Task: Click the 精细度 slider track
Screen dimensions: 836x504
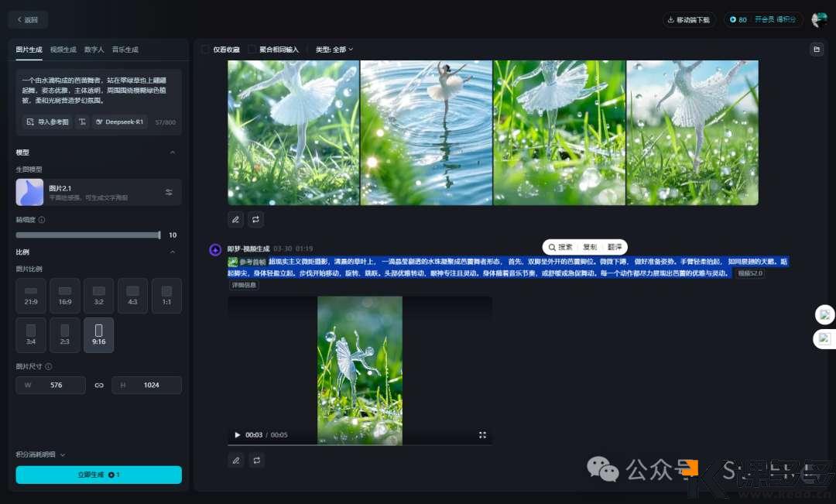Action: 87,235
